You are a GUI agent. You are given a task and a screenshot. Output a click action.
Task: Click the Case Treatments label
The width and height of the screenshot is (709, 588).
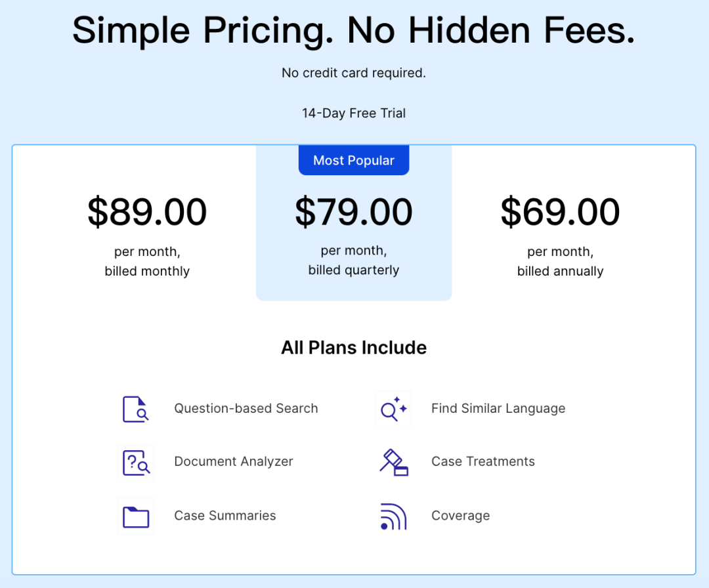pos(483,461)
